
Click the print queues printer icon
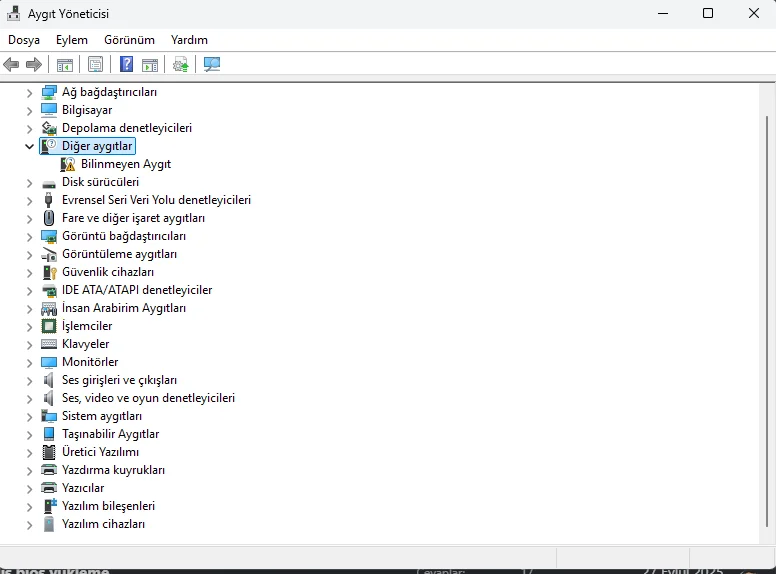pyautogui.click(x=49, y=470)
